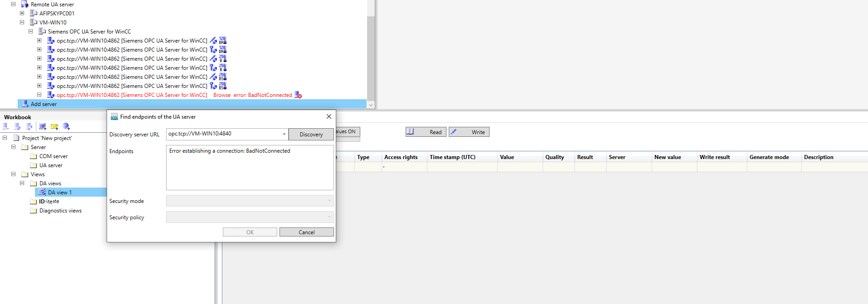
Task: Collapse the Views folder in Workbook
Action: coord(13,174)
